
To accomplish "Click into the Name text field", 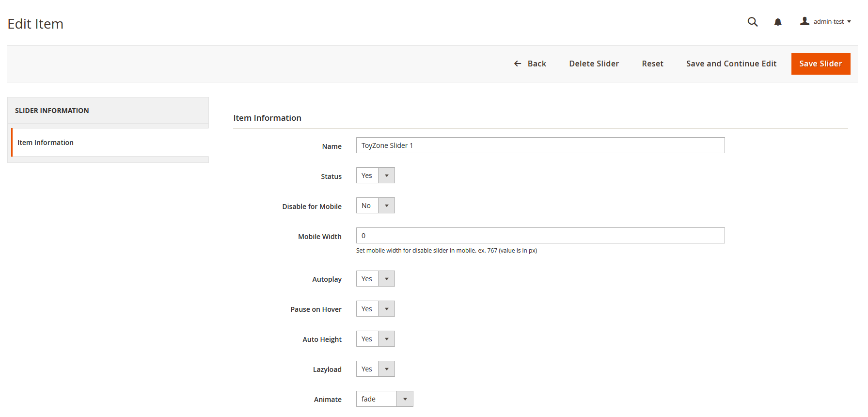I will (x=540, y=145).
